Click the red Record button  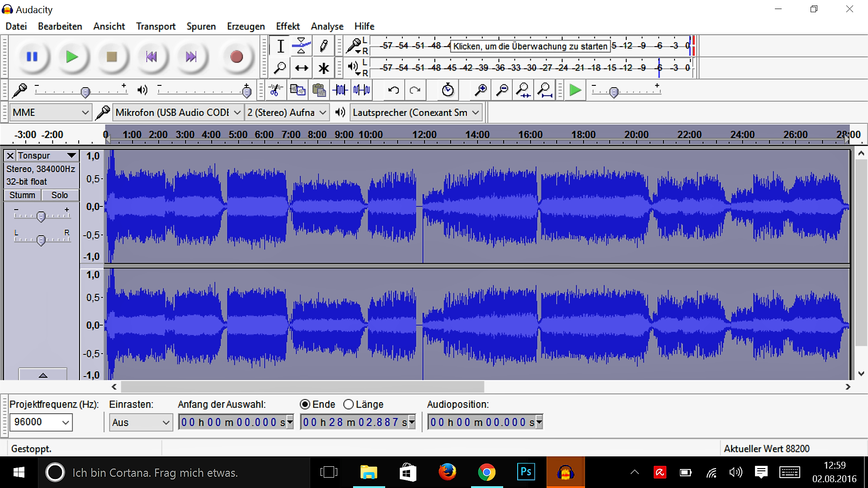(x=236, y=57)
